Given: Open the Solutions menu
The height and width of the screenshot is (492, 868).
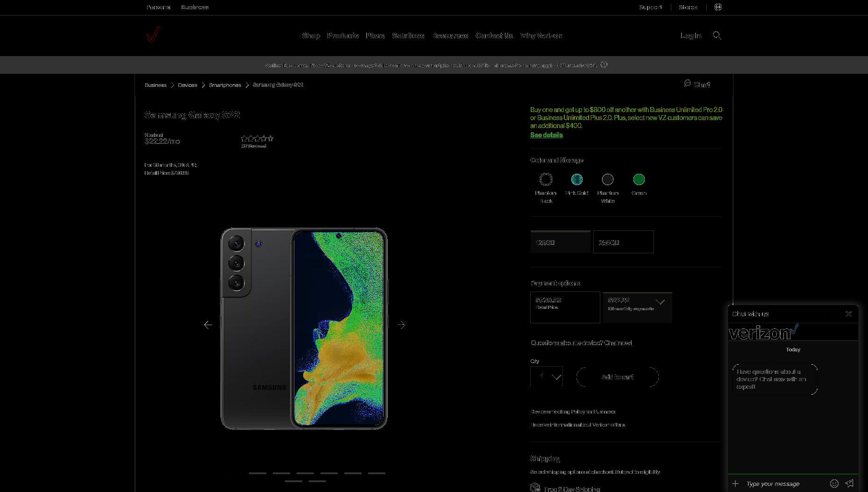Looking at the screenshot, I should click(x=408, y=36).
